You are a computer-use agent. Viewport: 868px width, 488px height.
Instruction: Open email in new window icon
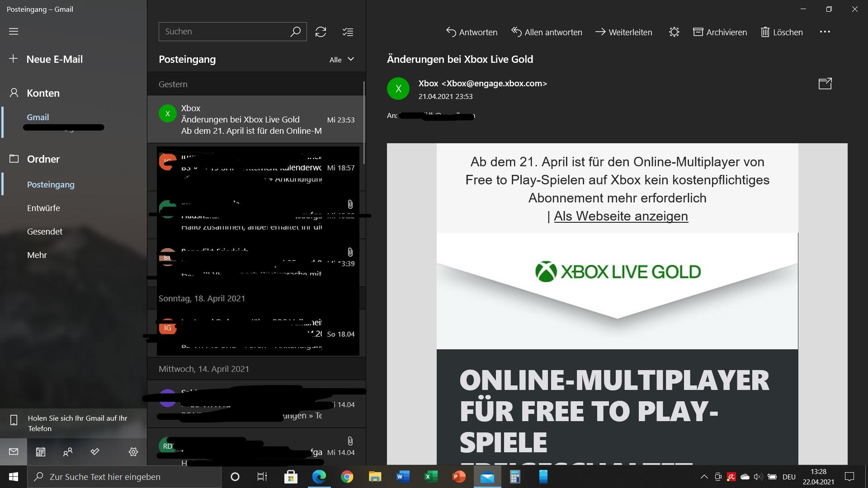click(x=825, y=84)
